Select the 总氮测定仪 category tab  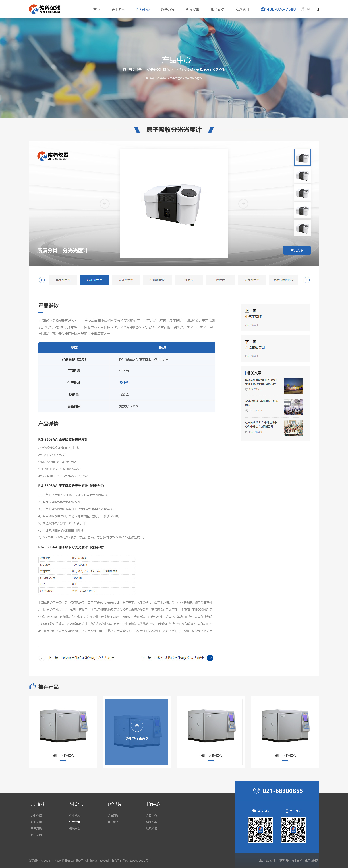(x=252, y=280)
